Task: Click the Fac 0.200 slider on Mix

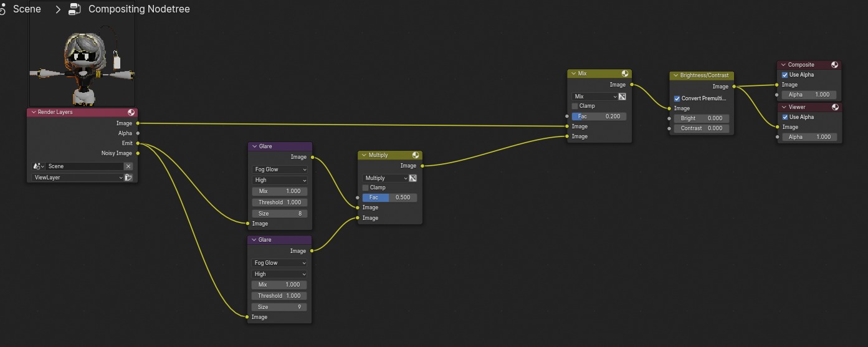Action: (599, 116)
